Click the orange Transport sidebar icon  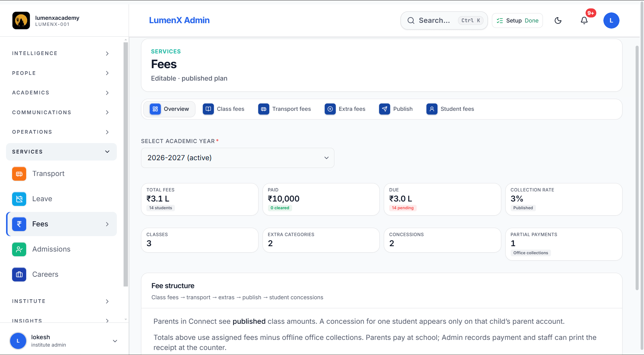tap(19, 174)
